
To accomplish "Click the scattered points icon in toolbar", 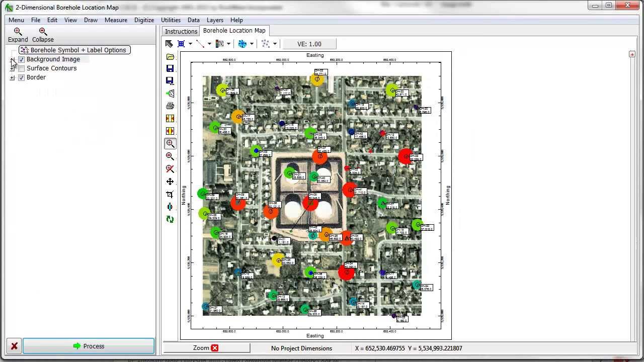I will pyautogui.click(x=266, y=44).
